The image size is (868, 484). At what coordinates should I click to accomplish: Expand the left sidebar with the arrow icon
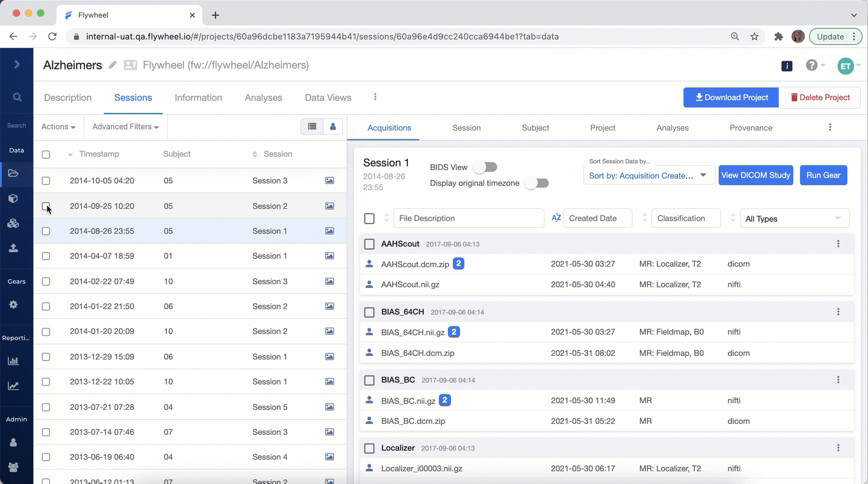(x=17, y=64)
